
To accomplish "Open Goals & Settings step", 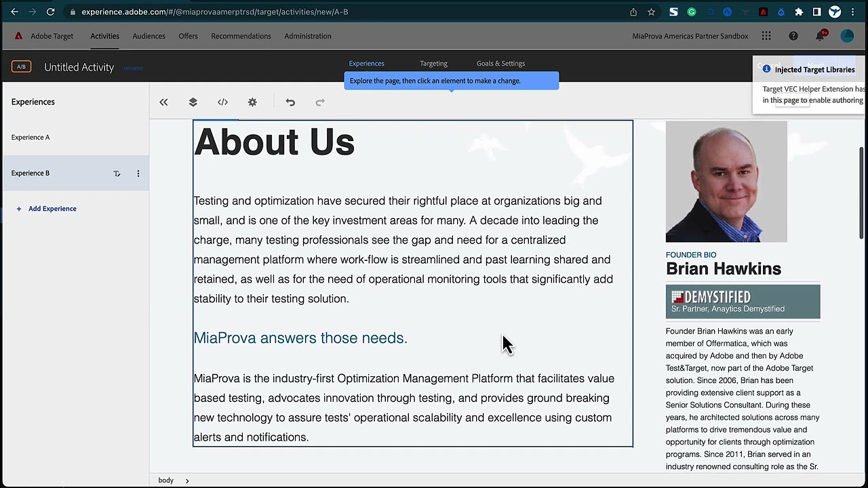I will pos(500,63).
